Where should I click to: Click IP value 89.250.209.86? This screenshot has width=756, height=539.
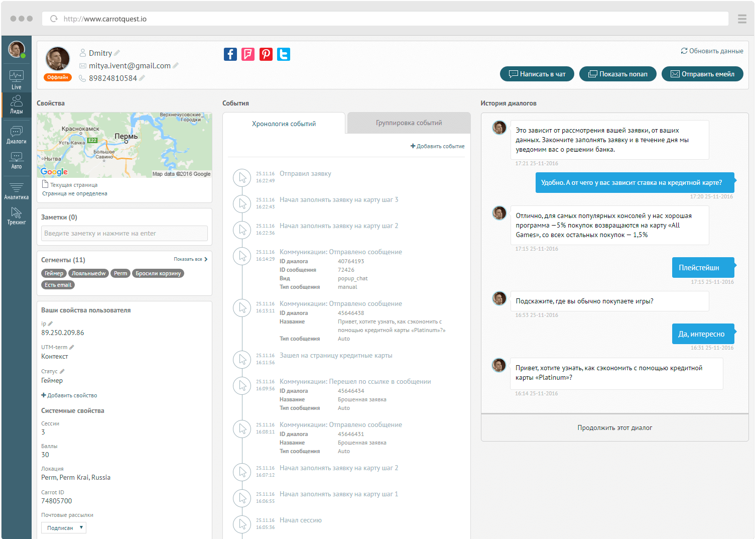tap(63, 333)
